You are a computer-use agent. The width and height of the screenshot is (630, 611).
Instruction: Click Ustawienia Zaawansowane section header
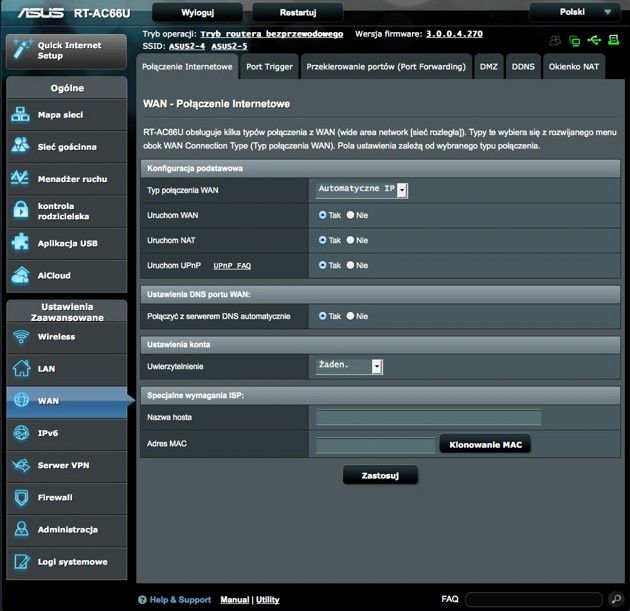click(x=67, y=312)
